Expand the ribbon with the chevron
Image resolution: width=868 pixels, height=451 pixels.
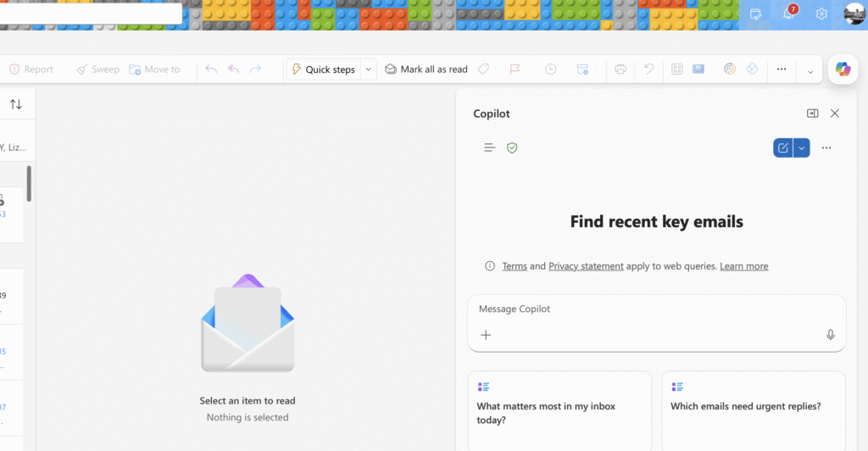(x=810, y=72)
